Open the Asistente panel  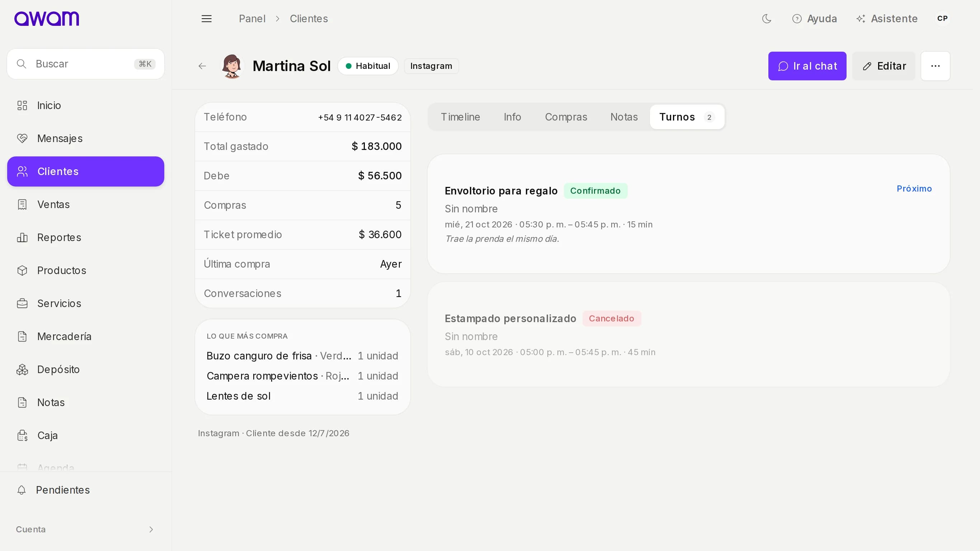[x=886, y=19]
